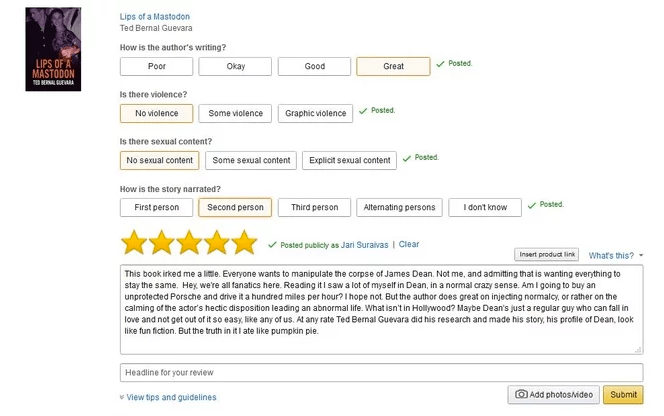Submit the review
Image resolution: width=664 pixels, height=416 pixels.
[623, 395]
